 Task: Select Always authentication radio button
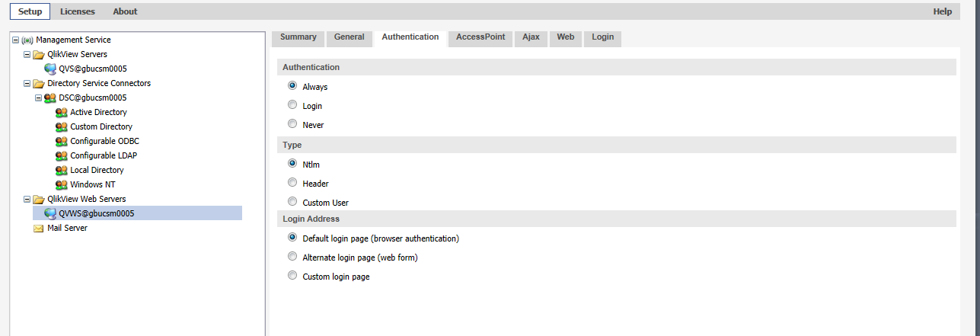pos(292,86)
